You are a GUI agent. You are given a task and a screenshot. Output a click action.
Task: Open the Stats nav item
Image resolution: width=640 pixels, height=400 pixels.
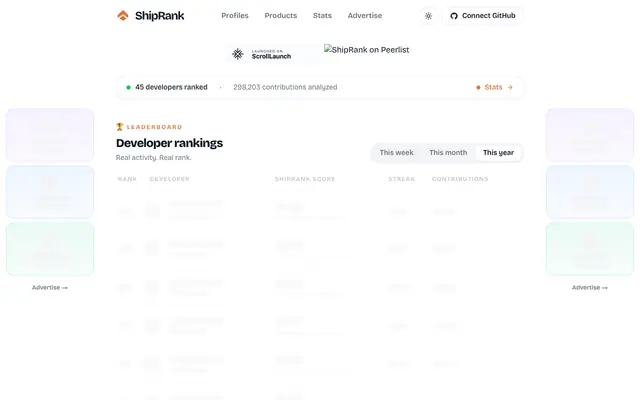click(x=322, y=16)
